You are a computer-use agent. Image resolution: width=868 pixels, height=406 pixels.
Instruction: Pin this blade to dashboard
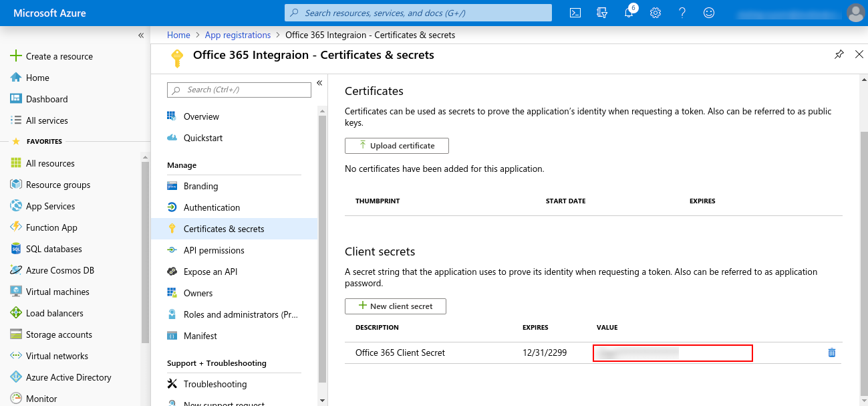(x=839, y=55)
